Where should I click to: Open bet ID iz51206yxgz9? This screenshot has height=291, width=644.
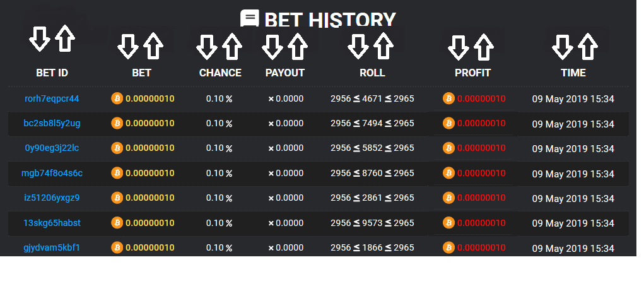coord(52,198)
